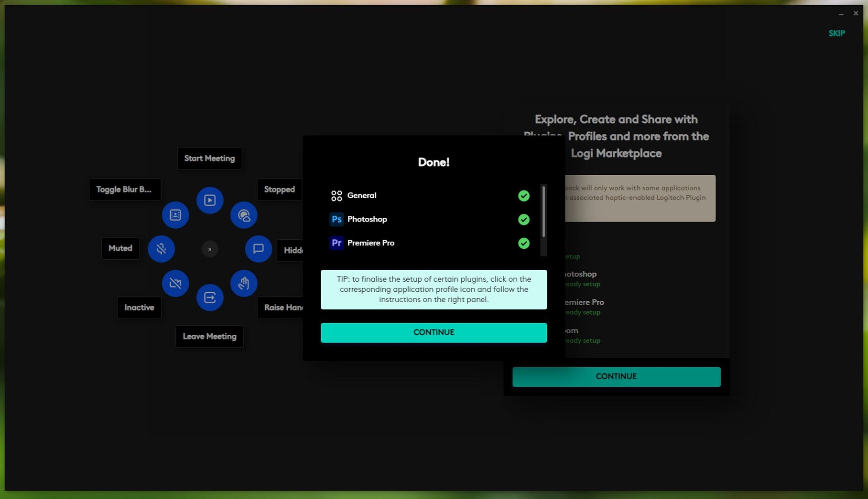Close the radial menu center button

point(210,249)
